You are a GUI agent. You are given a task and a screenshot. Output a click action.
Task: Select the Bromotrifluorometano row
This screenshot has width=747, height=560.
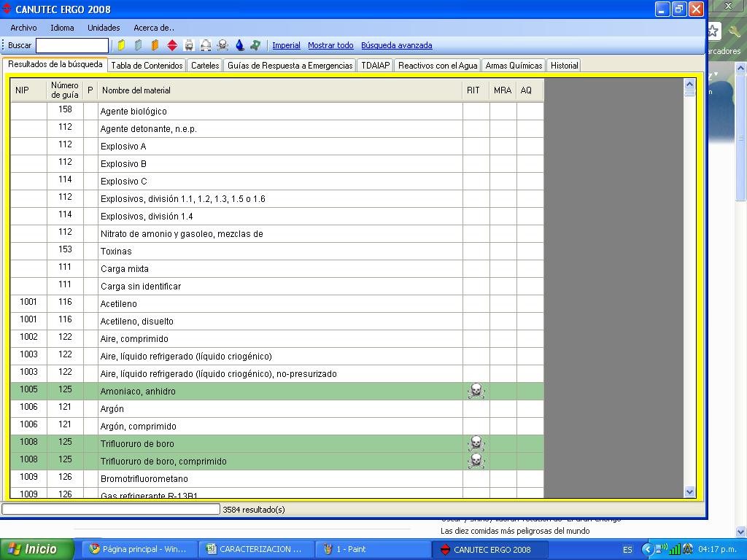tap(276, 478)
